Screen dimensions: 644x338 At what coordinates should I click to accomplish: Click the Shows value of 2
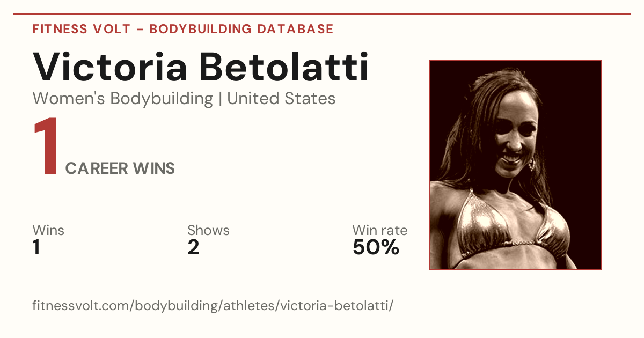point(193,248)
